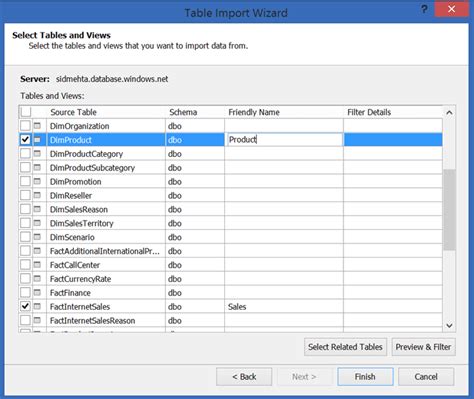Click the DimProductSubcategory table name
Viewport: 474px width, 399px height.
(92, 168)
